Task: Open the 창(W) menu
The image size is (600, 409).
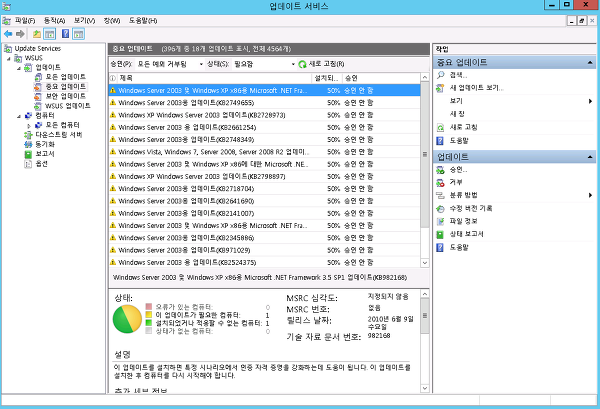Action: pos(112,21)
